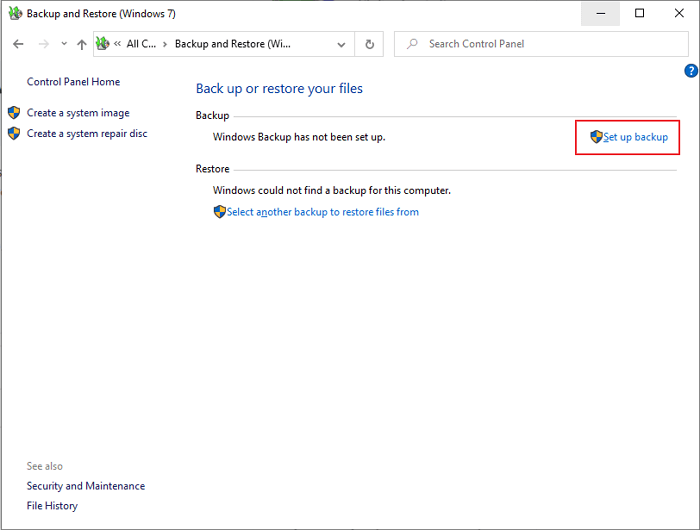Open the recent locations dropdown arrow
This screenshot has height=530, width=700.
[64, 44]
